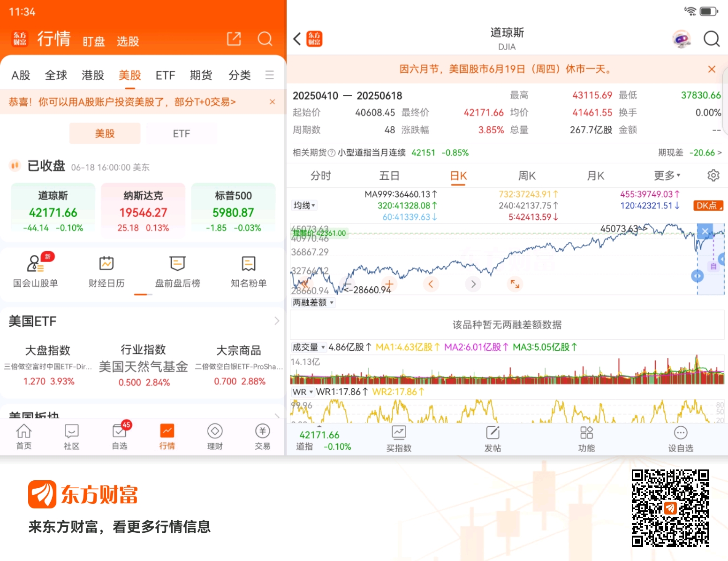Select 美股 sub-segment toggle
This screenshot has height=561, width=728.
pos(105,134)
